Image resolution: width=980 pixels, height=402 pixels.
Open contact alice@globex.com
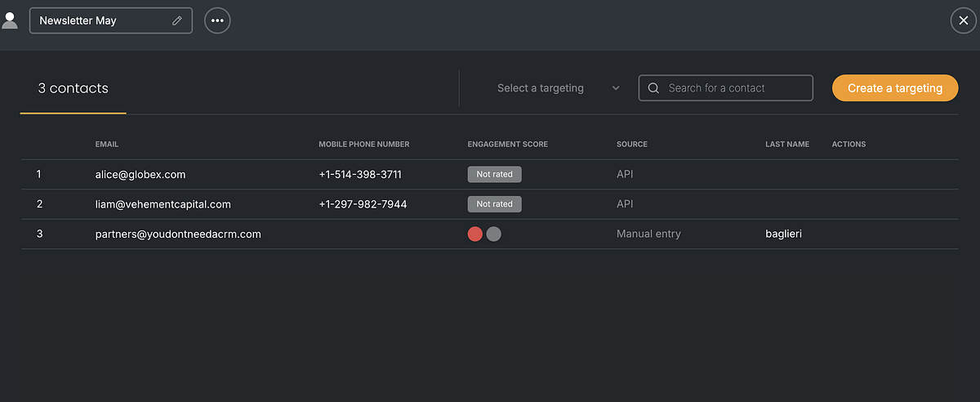pyautogui.click(x=140, y=175)
